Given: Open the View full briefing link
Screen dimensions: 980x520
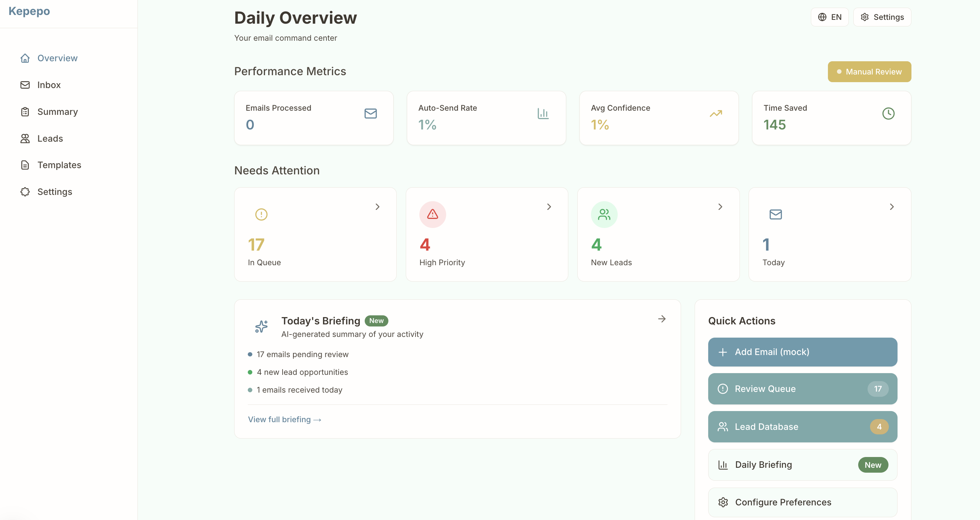Looking at the screenshot, I should 285,419.
